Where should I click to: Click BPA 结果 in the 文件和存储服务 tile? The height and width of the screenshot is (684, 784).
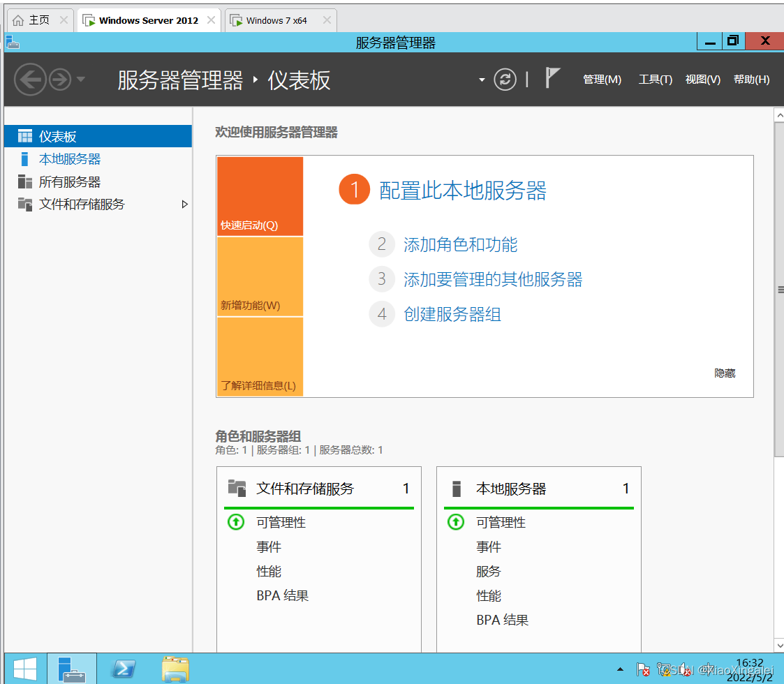283,595
